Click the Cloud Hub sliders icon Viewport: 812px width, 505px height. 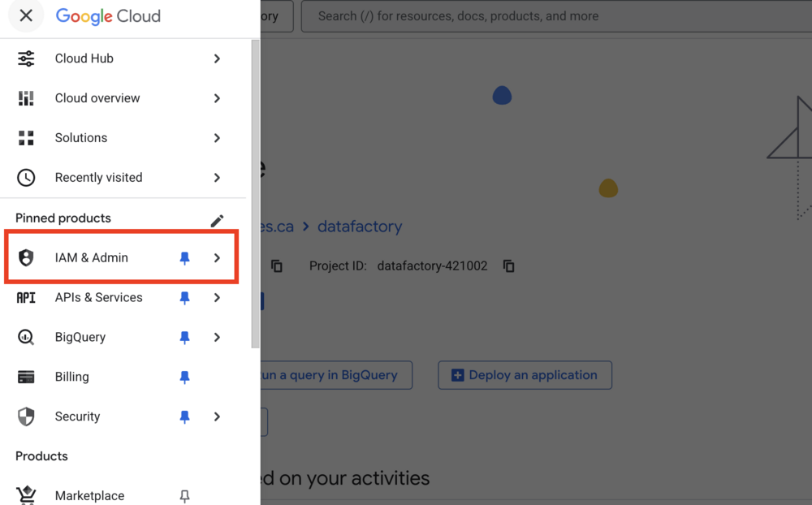(x=26, y=58)
